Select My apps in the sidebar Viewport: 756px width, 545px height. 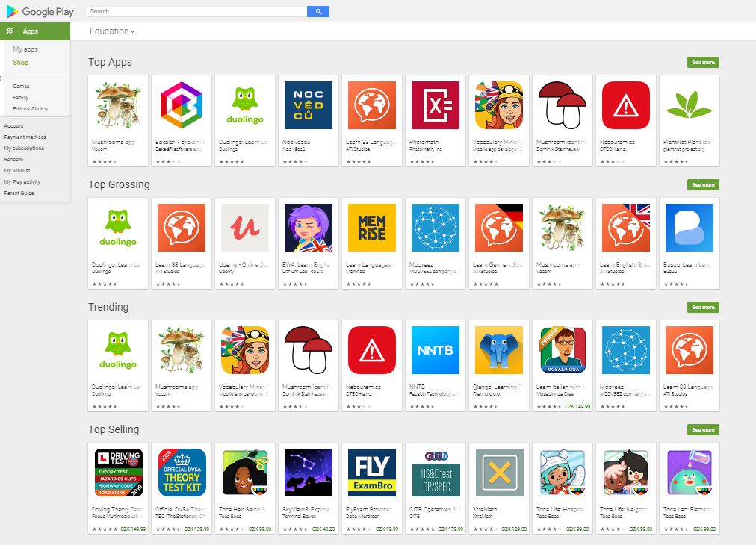[x=25, y=49]
